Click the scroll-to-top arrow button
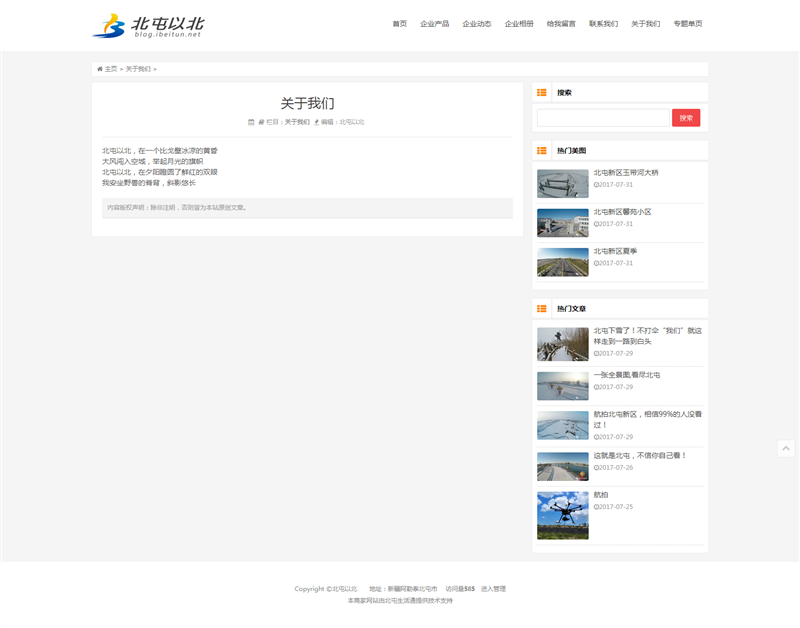The width and height of the screenshot is (800, 628). 786,449
